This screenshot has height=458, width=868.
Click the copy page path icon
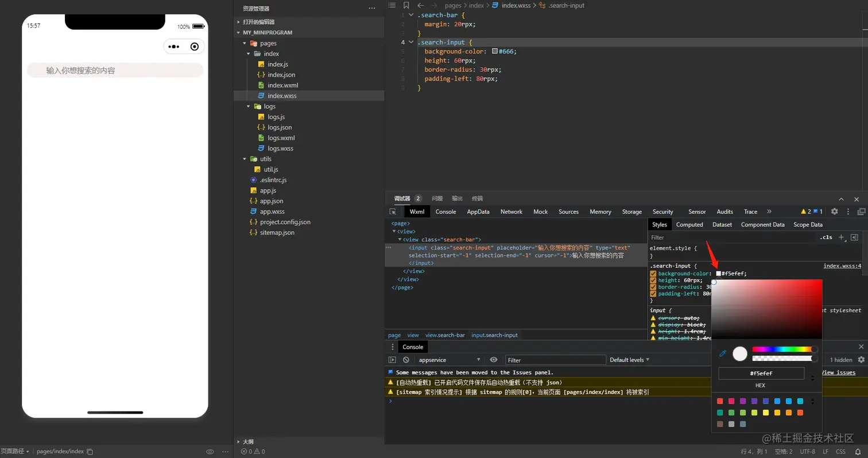[90, 452]
